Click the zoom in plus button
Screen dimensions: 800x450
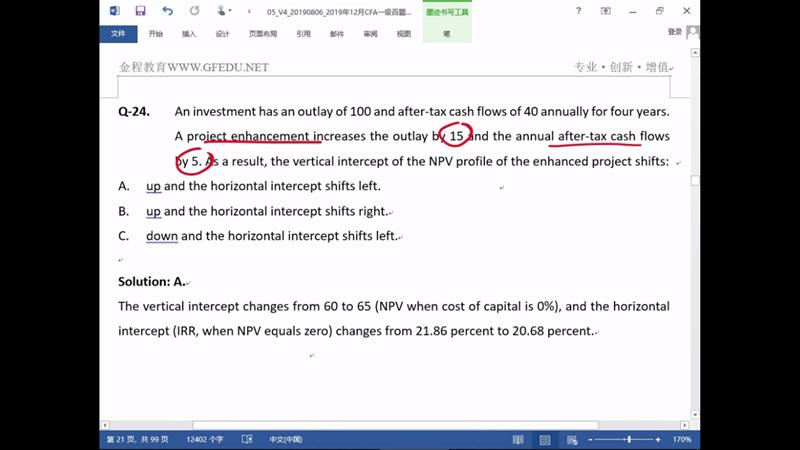pos(658,439)
